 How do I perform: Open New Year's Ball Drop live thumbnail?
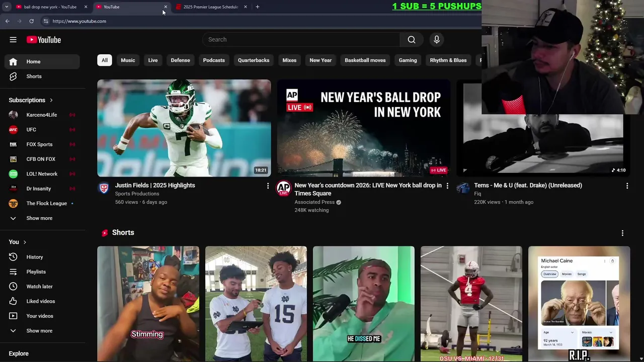click(364, 128)
